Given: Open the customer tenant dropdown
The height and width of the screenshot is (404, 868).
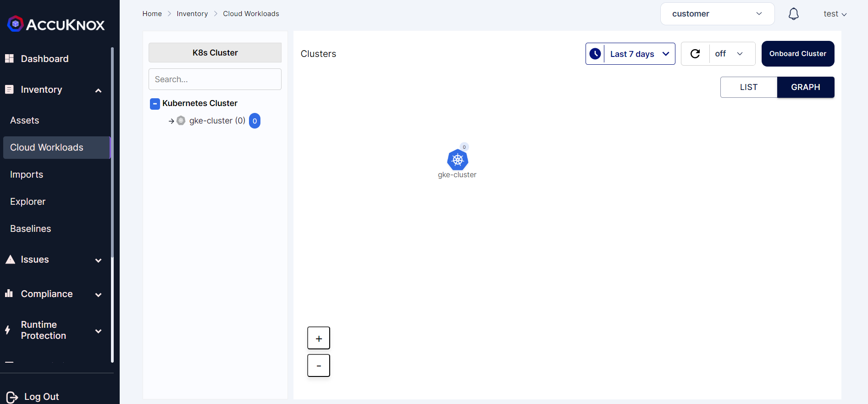Looking at the screenshot, I should (717, 14).
